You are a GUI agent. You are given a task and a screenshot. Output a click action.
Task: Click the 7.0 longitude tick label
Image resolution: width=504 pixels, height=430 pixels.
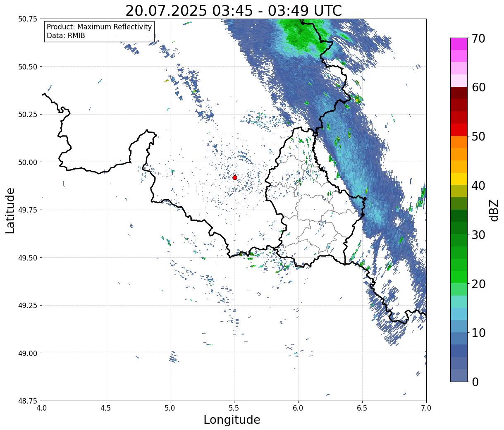click(426, 408)
